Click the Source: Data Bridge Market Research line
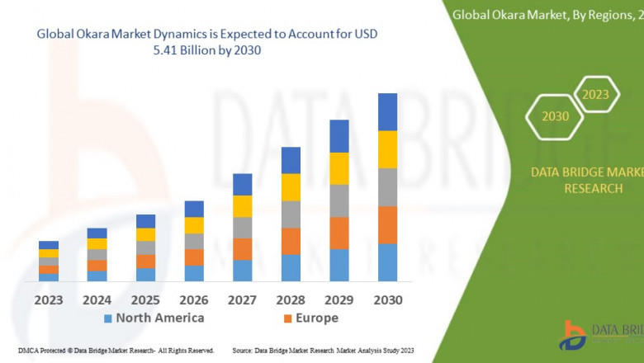 coord(323,351)
